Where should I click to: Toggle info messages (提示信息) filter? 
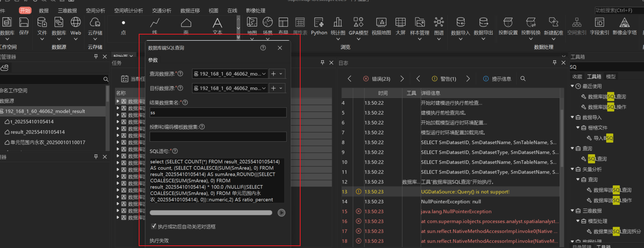pos(497,79)
